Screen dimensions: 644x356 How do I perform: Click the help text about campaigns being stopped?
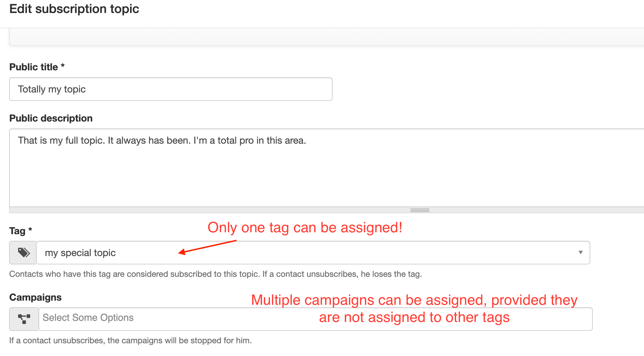(131, 340)
